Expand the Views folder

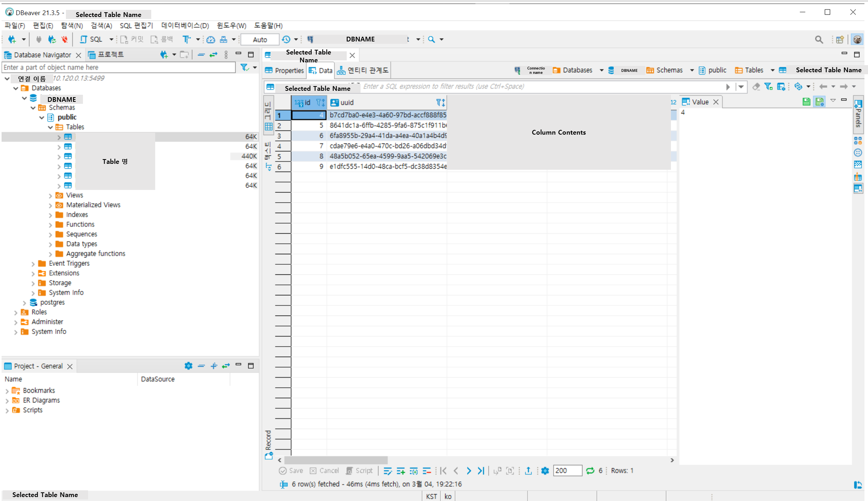50,195
